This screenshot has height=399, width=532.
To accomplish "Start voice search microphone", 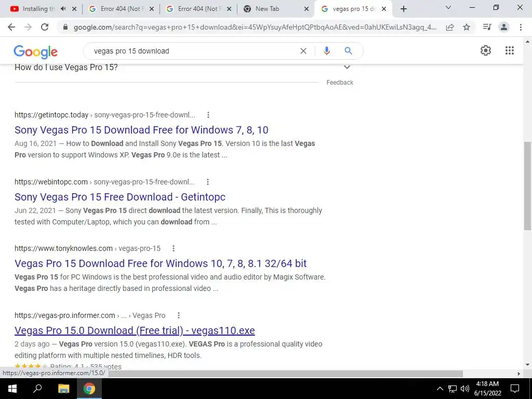I will click(x=326, y=51).
